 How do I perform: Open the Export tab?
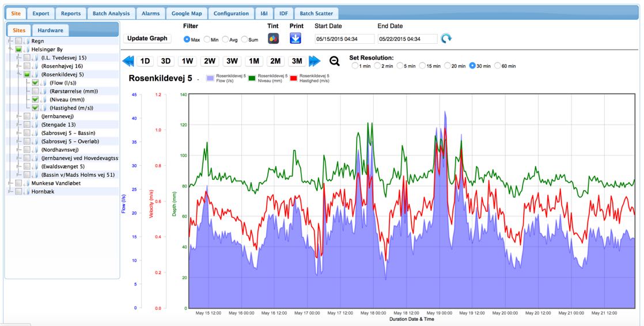pyautogui.click(x=41, y=14)
